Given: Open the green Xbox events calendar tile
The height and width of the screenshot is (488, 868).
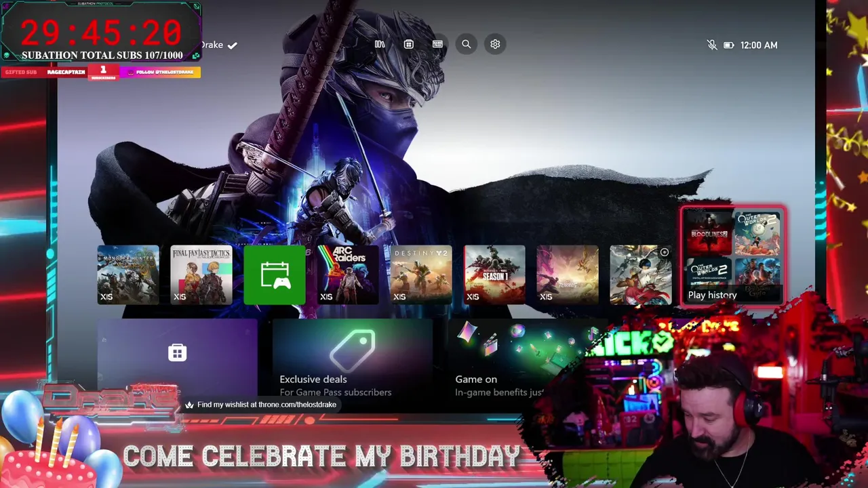Looking at the screenshot, I should pos(275,275).
